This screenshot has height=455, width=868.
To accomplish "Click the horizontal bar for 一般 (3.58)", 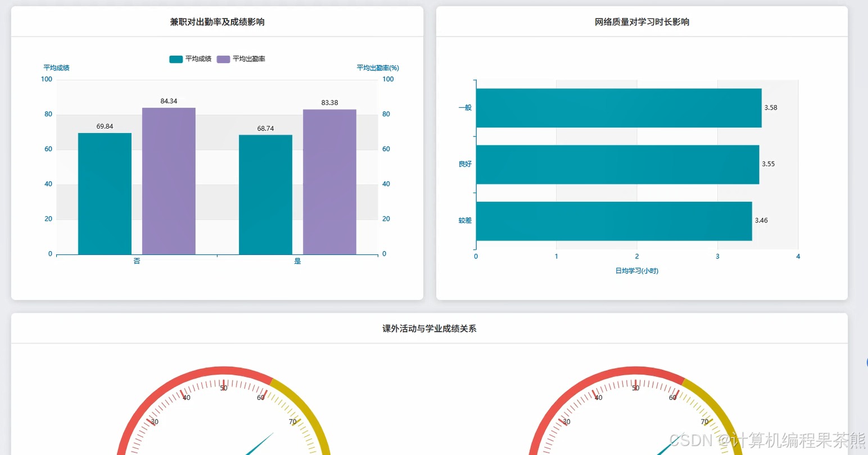I will pyautogui.click(x=619, y=108).
